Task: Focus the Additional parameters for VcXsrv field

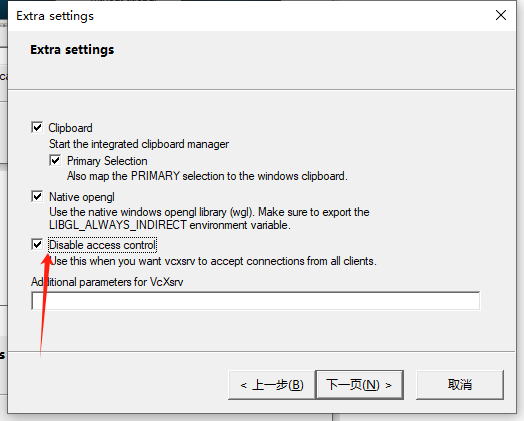Action: tap(256, 301)
